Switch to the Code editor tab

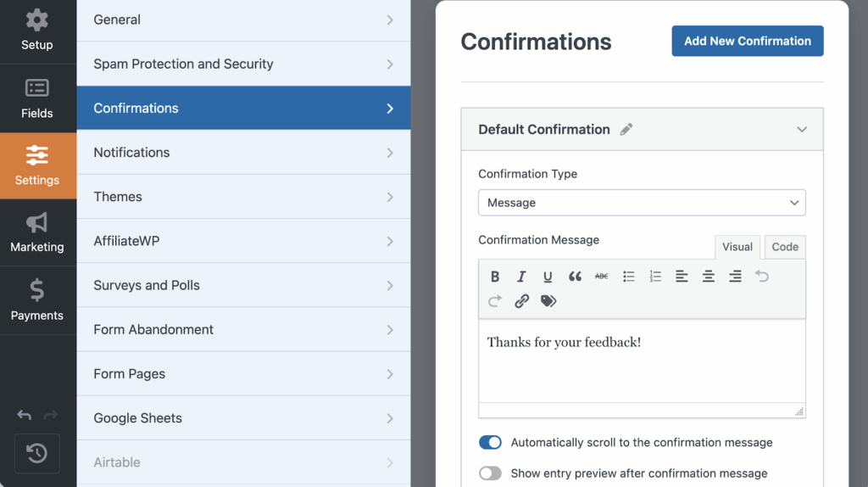[785, 247]
